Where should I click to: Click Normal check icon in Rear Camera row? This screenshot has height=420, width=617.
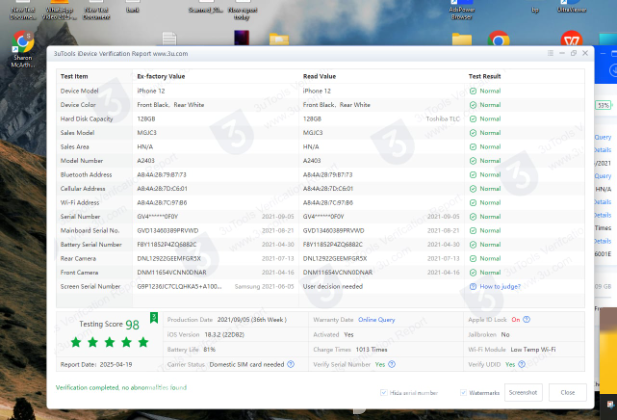473,259
